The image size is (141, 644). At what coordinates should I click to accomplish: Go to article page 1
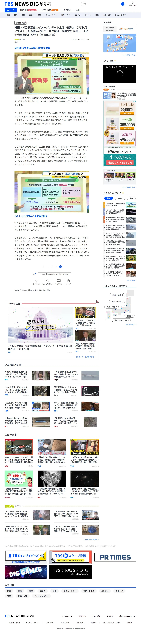pos(43,267)
